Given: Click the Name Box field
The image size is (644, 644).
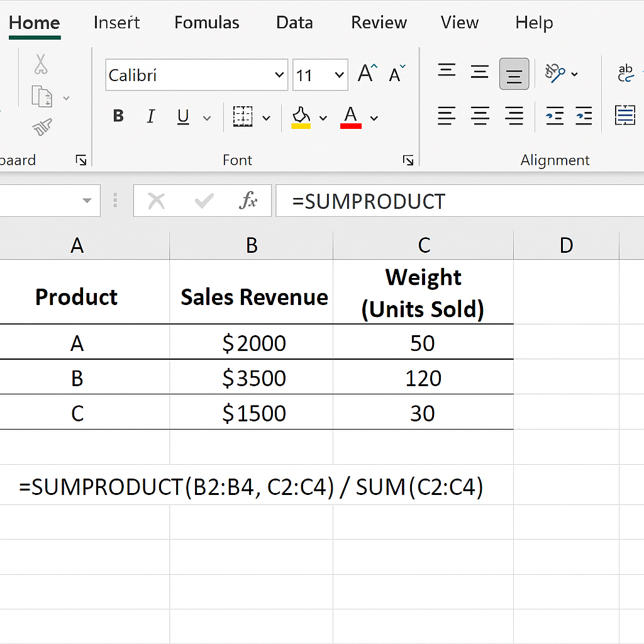Looking at the screenshot, I should coord(50,201).
